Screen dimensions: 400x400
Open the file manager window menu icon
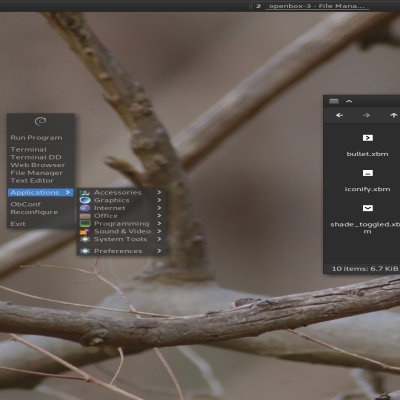[x=334, y=101]
